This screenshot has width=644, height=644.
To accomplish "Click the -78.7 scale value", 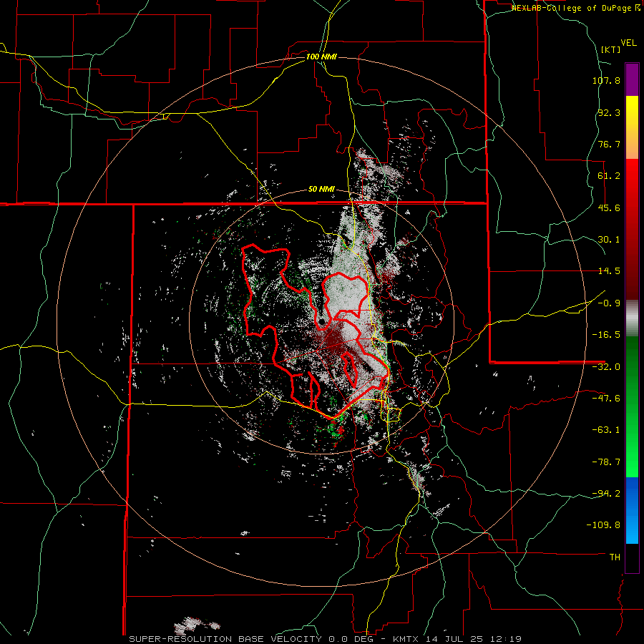I will [x=606, y=462].
